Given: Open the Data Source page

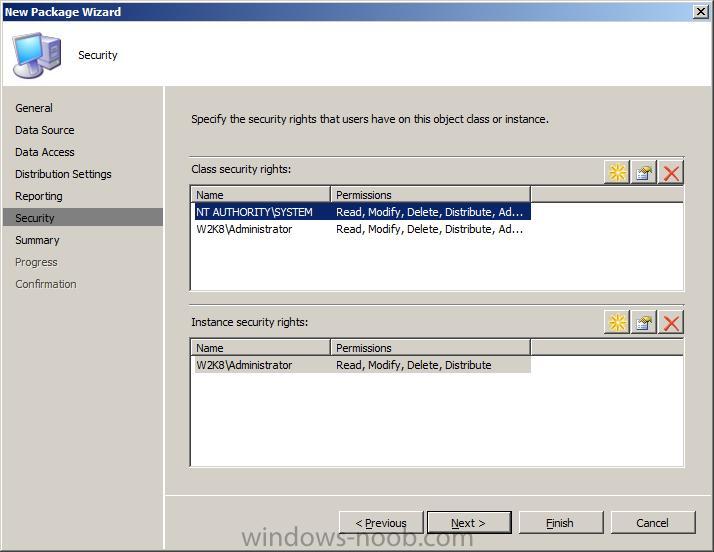Looking at the screenshot, I should pyautogui.click(x=45, y=130).
